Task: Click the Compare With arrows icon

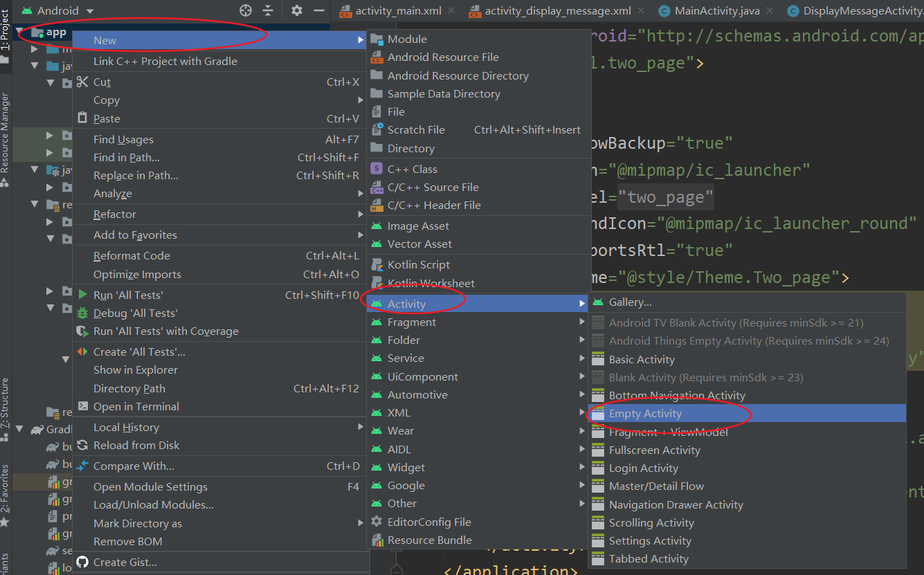Action: point(83,466)
